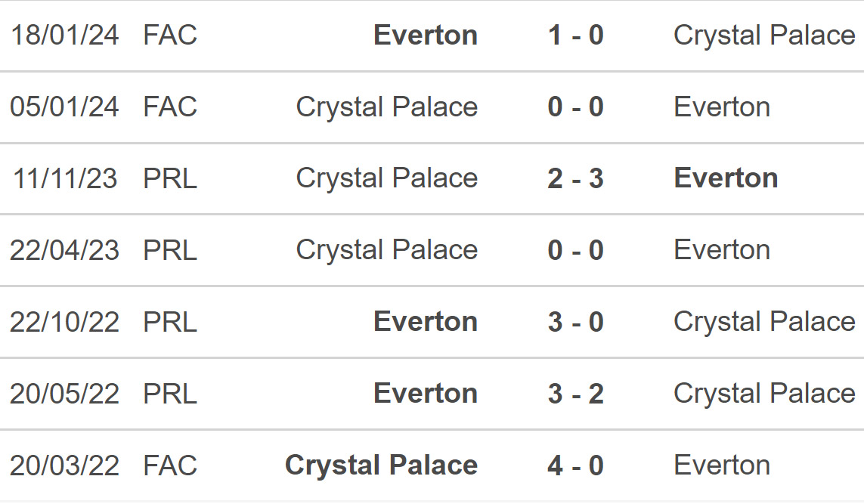Click Everton in the 22/10/22 PRL row
Viewport: 864px width, 504px height.
click(x=426, y=322)
